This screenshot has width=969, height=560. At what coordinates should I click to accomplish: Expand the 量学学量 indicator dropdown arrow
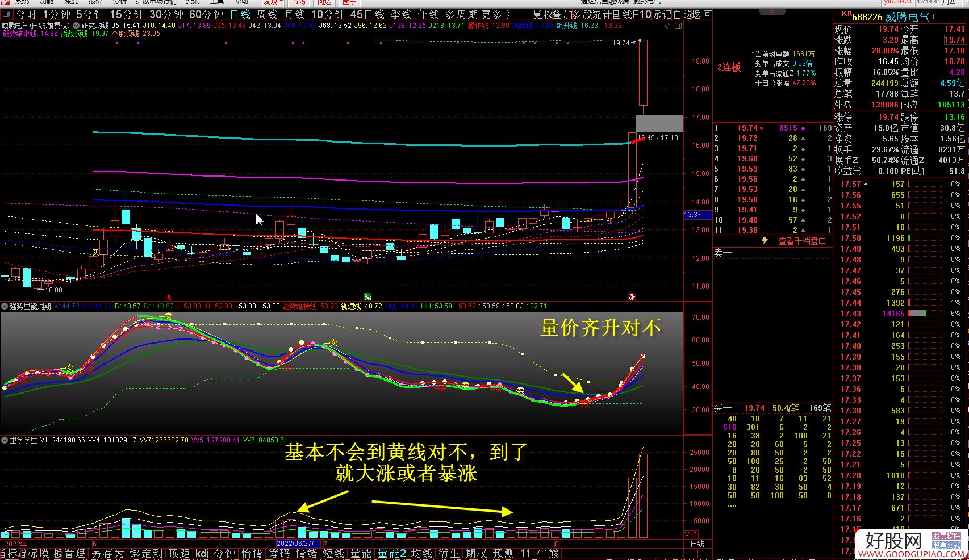point(5,440)
